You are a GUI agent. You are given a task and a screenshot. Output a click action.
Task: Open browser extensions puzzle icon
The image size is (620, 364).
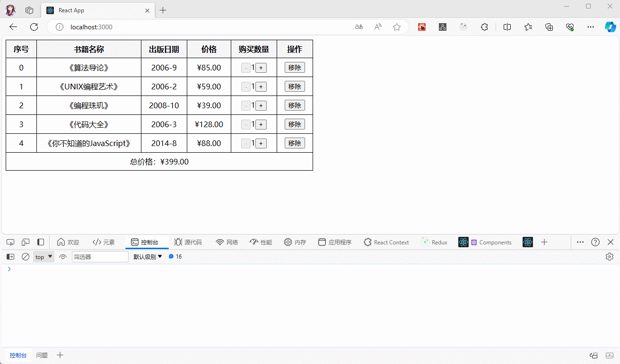[484, 27]
